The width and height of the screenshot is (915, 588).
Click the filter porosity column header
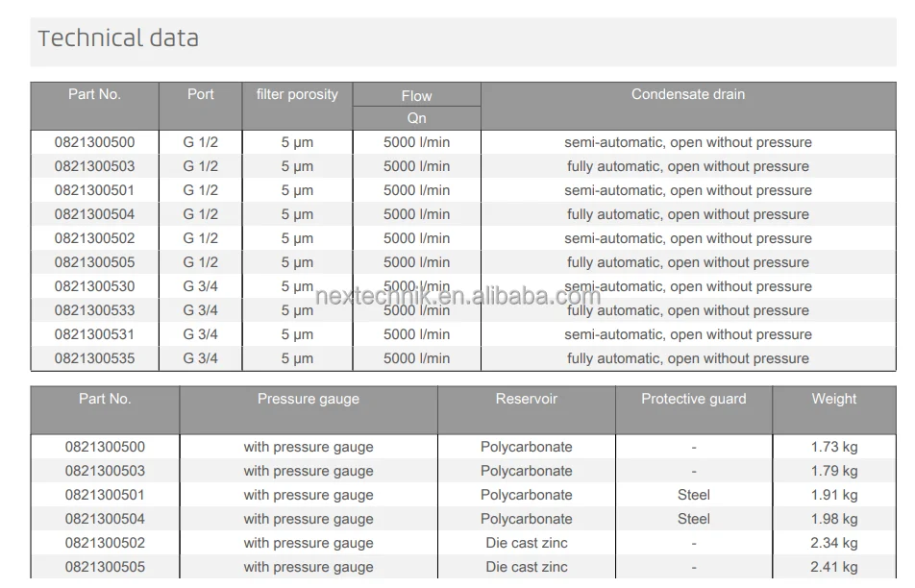point(297,94)
